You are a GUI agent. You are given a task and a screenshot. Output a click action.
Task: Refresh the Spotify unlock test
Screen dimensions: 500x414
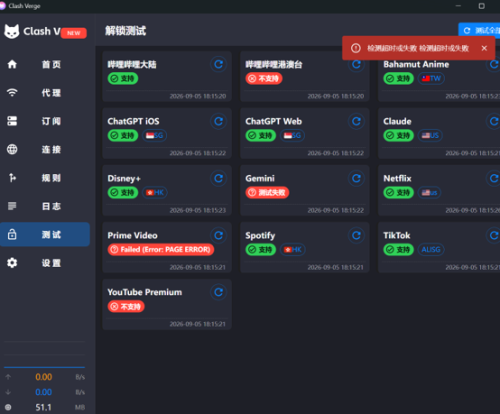point(356,235)
